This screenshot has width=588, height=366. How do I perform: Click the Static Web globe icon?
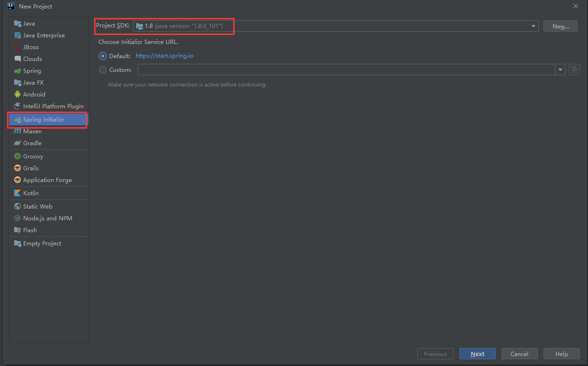(x=18, y=207)
